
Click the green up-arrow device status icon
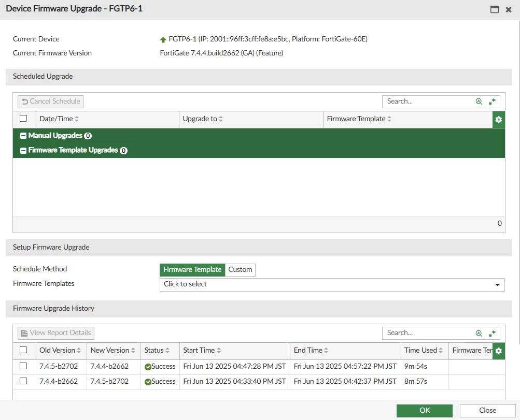(x=163, y=40)
